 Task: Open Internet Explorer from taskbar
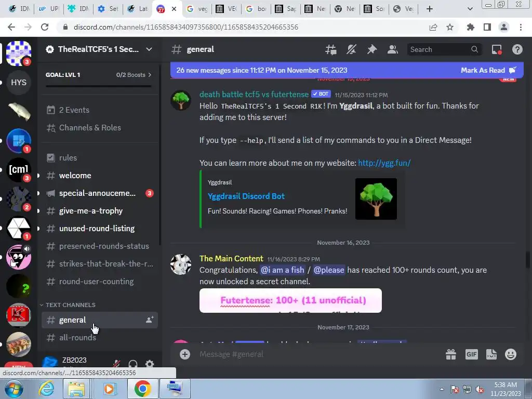coord(46,389)
